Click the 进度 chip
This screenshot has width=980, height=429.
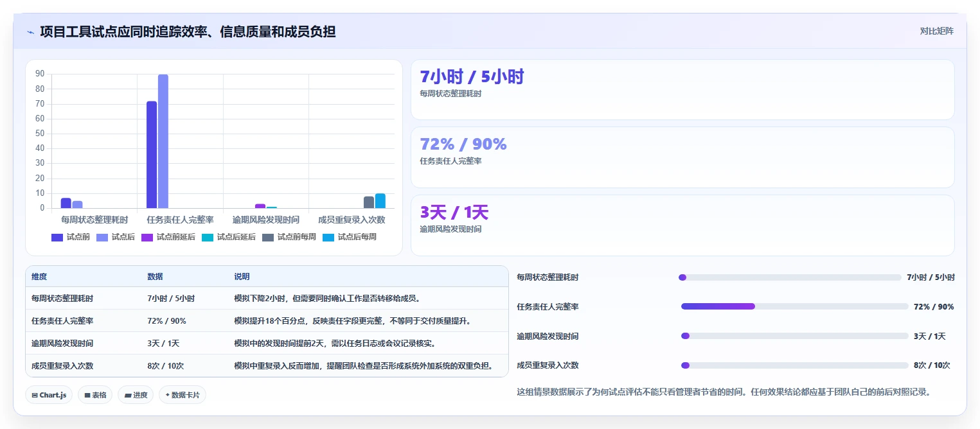click(x=136, y=395)
